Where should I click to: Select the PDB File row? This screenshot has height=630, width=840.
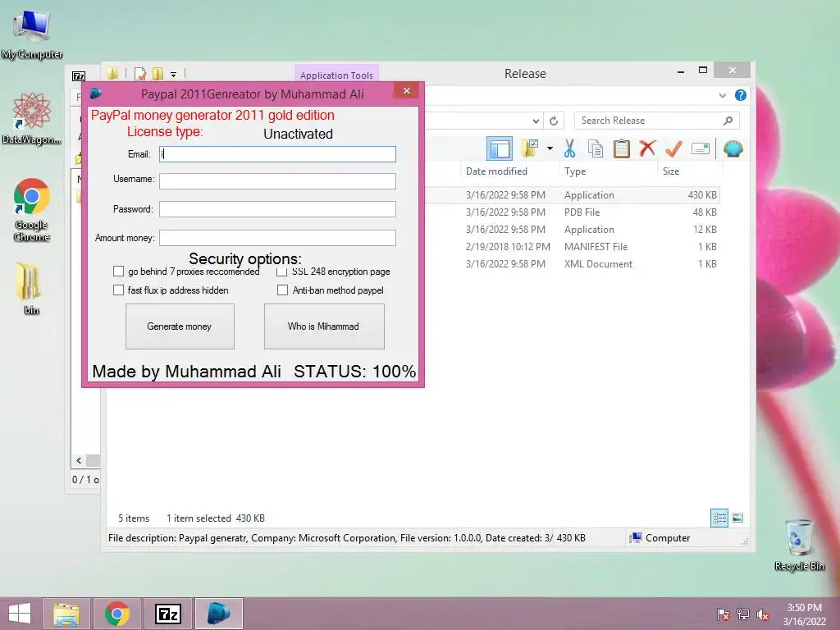(x=573, y=212)
